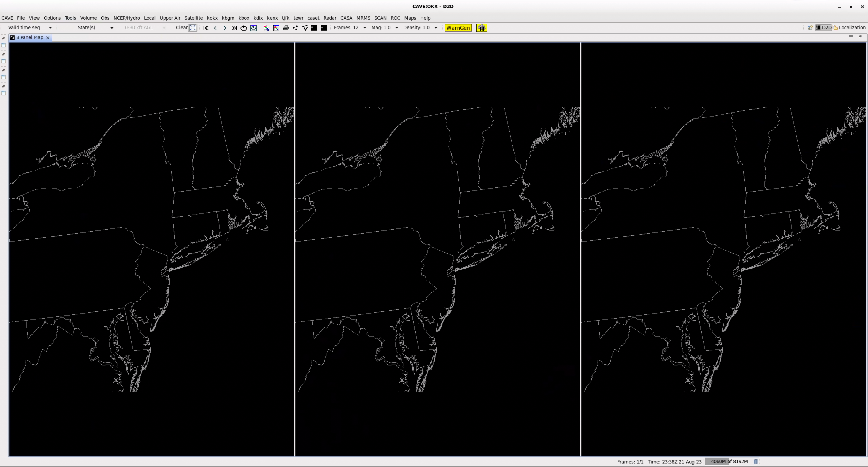Open the kbgm radar menu
Viewport: 868px width, 467px height.
228,18
